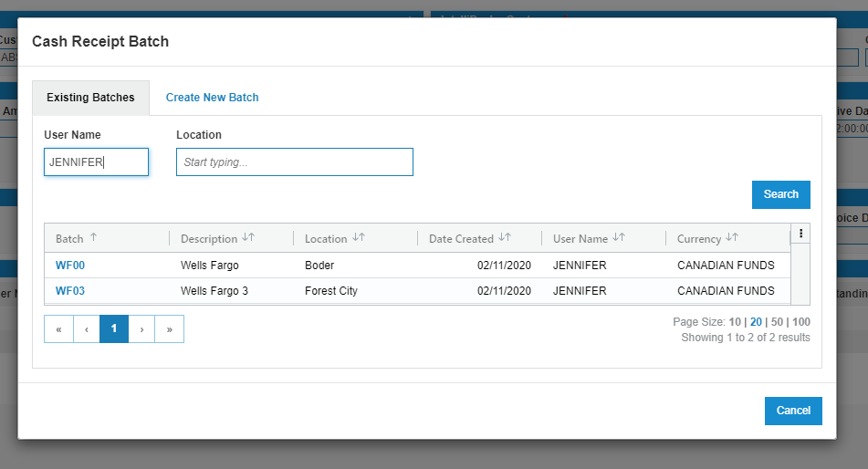868x469 pixels.
Task: Focus the Location search field
Action: pyautogui.click(x=295, y=162)
